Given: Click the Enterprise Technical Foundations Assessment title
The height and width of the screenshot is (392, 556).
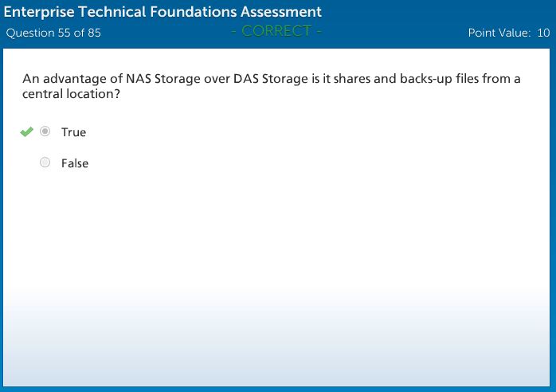Looking at the screenshot, I should click(x=163, y=12).
